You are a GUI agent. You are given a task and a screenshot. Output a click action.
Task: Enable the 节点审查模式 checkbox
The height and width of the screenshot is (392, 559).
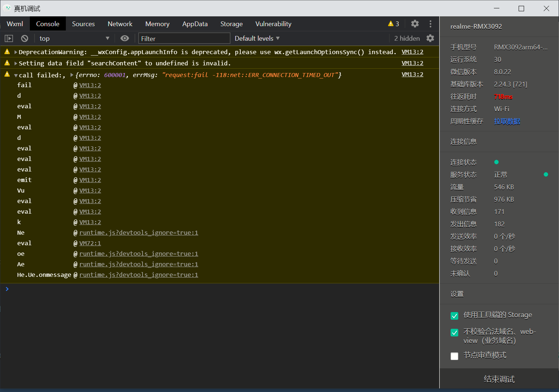click(x=454, y=356)
